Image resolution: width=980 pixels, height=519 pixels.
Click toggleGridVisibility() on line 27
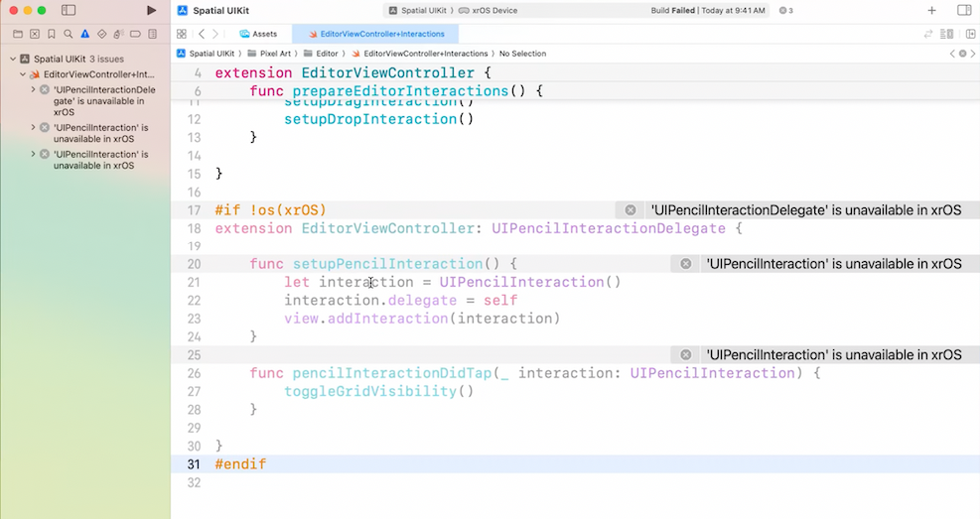[x=378, y=392]
